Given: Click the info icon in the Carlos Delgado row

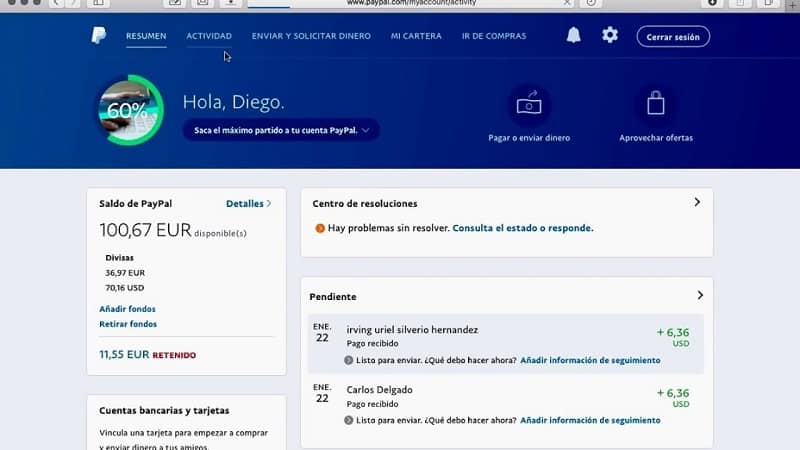Looking at the screenshot, I should [x=348, y=420].
